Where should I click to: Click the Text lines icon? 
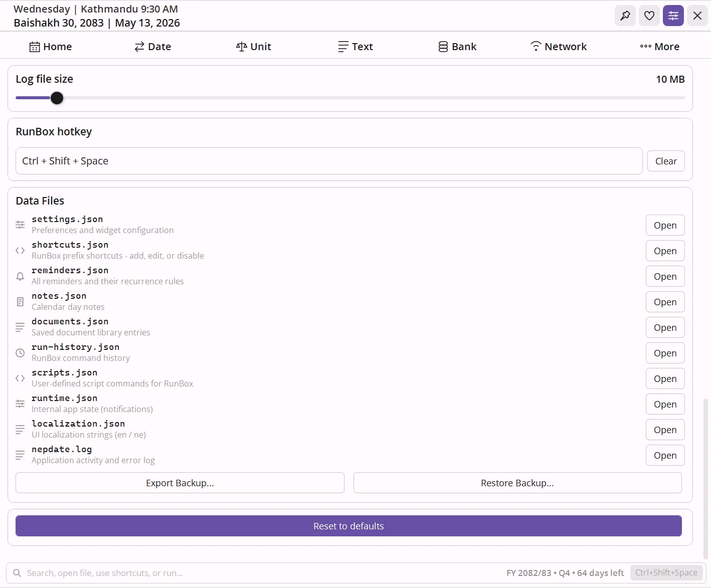pyautogui.click(x=343, y=47)
